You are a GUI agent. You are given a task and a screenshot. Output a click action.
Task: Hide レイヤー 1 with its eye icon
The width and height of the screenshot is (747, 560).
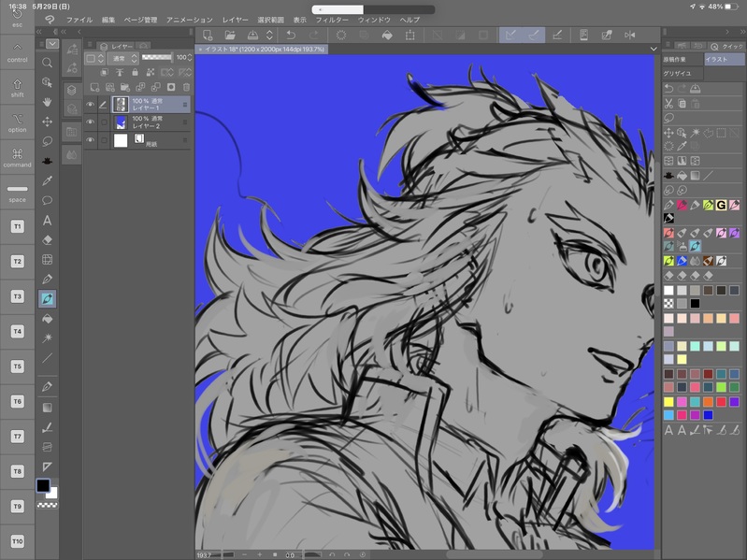pyautogui.click(x=91, y=105)
